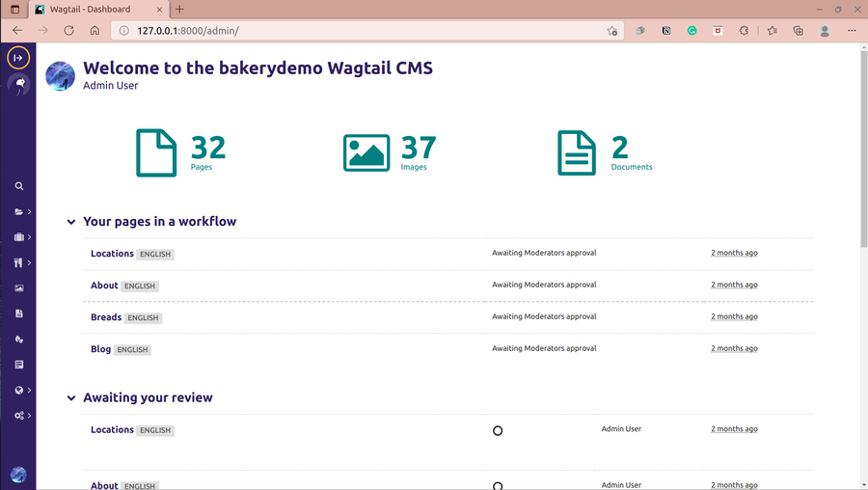Screen dimensions: 868x490
Task: Click ENGLISH tag beside Locations in workflow
Action: tap(155, 254)
